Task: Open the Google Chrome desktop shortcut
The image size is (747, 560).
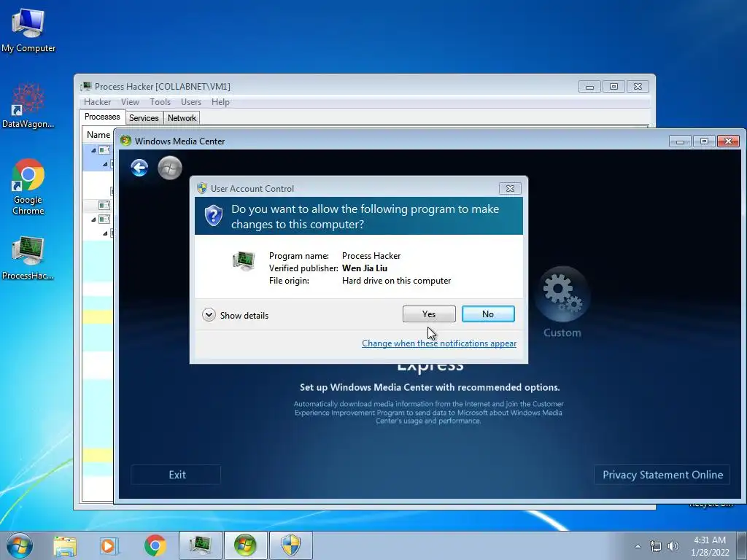Action: 28,187
